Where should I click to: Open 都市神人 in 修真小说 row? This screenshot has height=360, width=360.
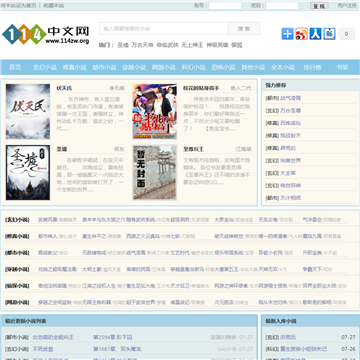pos(48,236)
